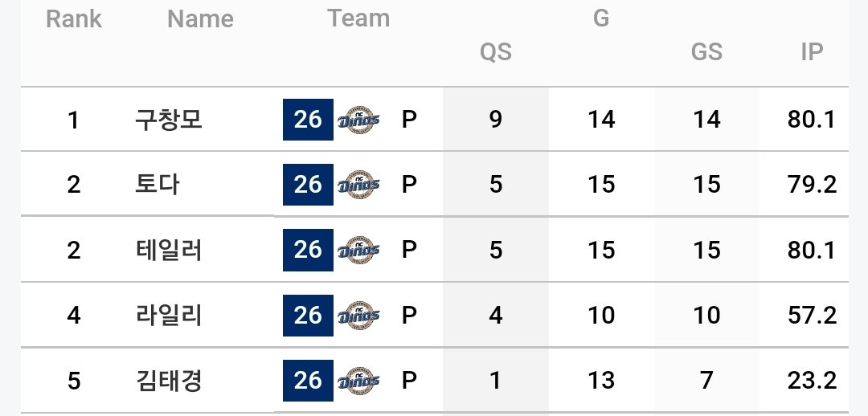This screenshot has width=868, height=416.
Task: Open player page for 구창모
Action: pos(169,120)
